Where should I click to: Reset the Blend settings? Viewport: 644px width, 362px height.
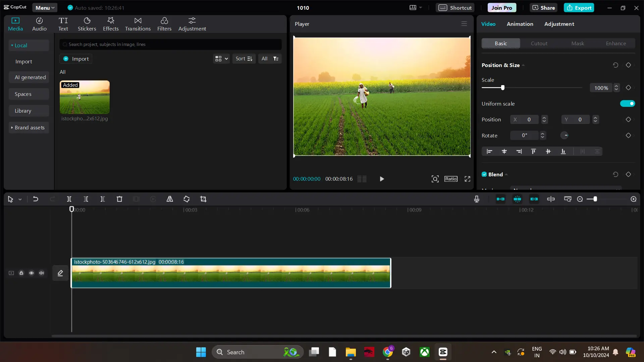coord(615,174)
